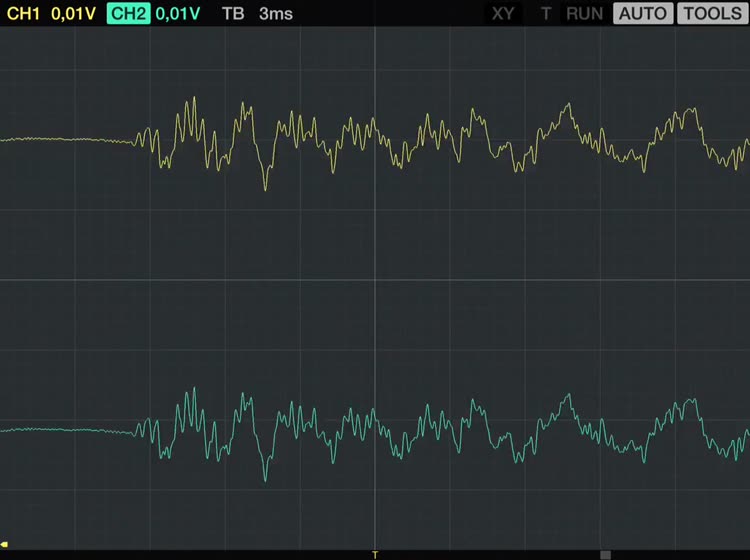This screenshot has width=750, height=560.
Task: Change the CH2 0,01V voltage scale
Action: point(177,13)
